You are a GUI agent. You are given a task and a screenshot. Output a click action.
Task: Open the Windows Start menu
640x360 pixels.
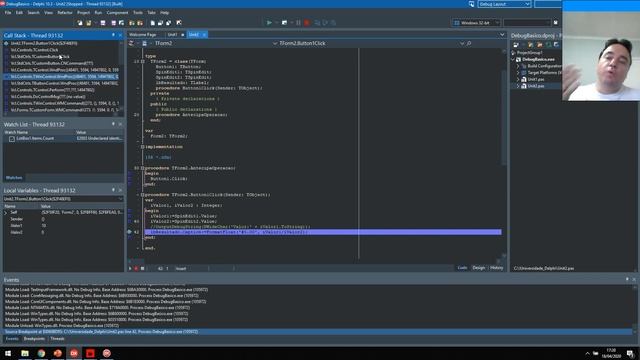tap(8, 353)
